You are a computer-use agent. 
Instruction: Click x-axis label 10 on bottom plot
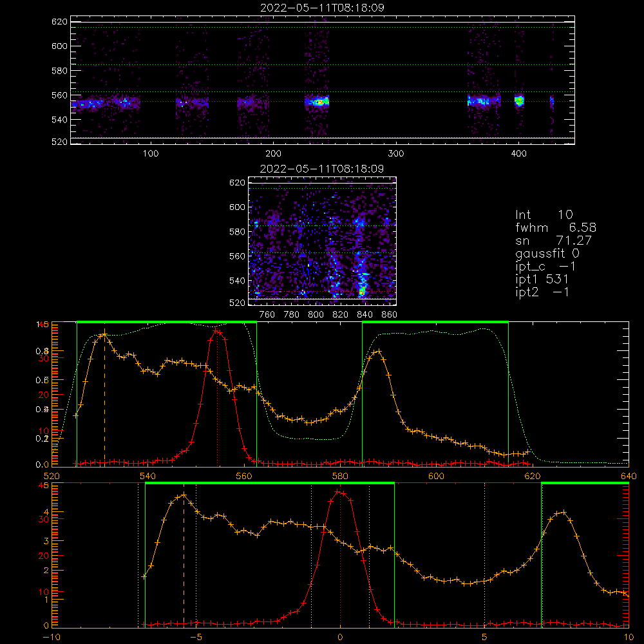click(629, 638)
